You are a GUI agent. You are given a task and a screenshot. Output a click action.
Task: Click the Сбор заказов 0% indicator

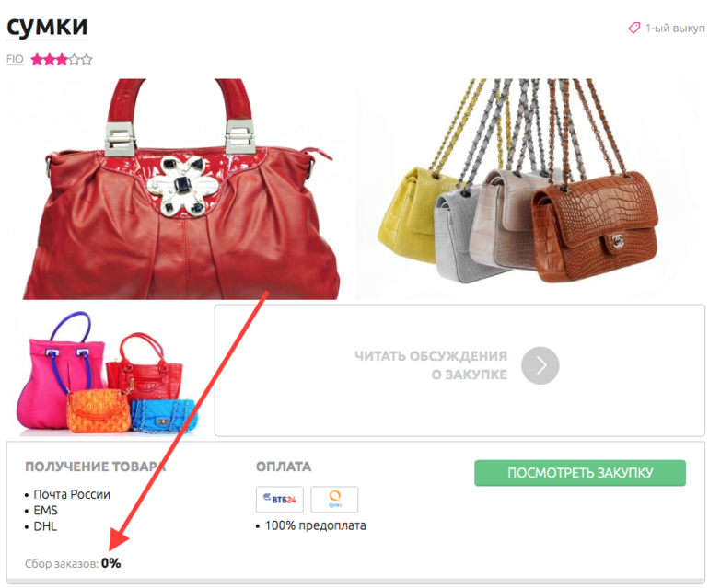(73, 563)
